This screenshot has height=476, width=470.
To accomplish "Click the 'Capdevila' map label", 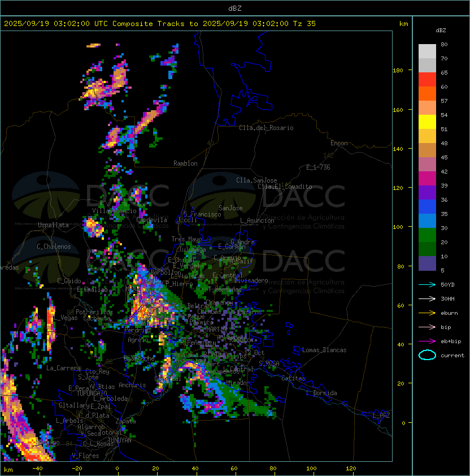I will [x=151, y=220].
